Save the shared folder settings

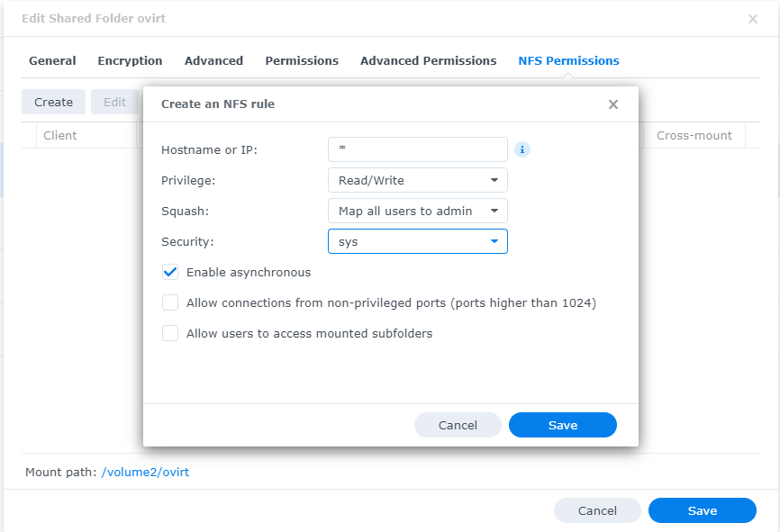click(702, 510)
